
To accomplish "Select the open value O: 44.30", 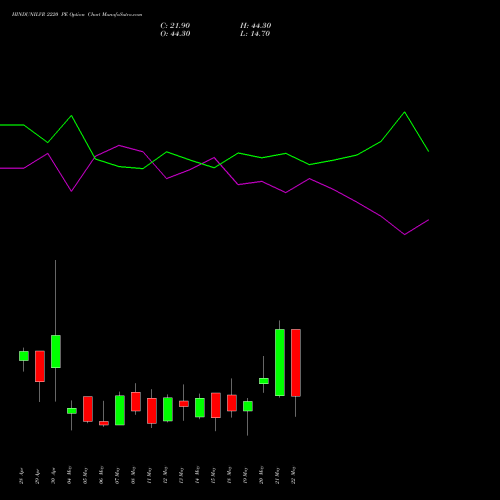I will click(x=175, y=34).
